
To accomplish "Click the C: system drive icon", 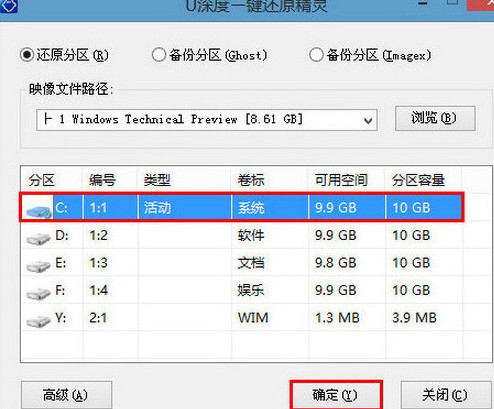I will pyautogui.click(x=39, y=211).
